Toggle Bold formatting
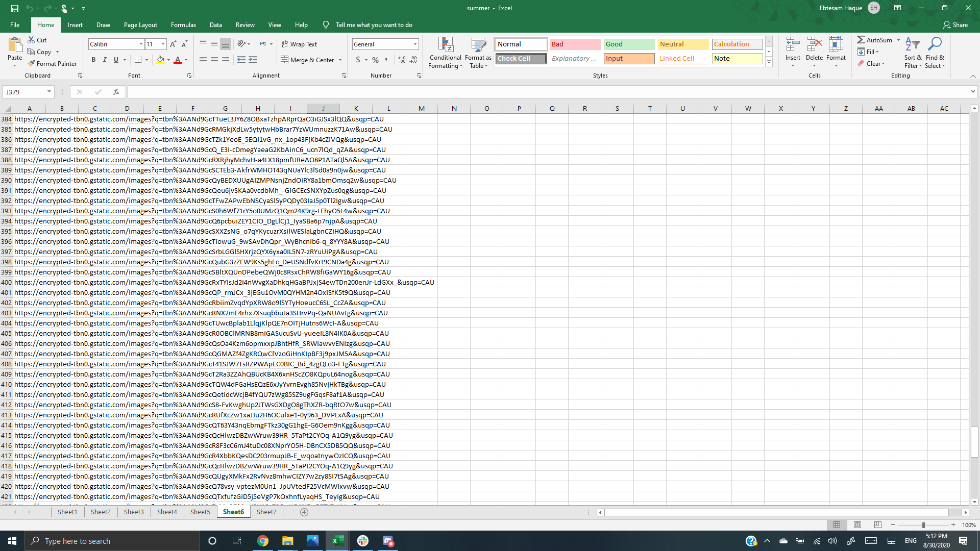The width and height of the screenshot is (980, 551). click(93, 60)
